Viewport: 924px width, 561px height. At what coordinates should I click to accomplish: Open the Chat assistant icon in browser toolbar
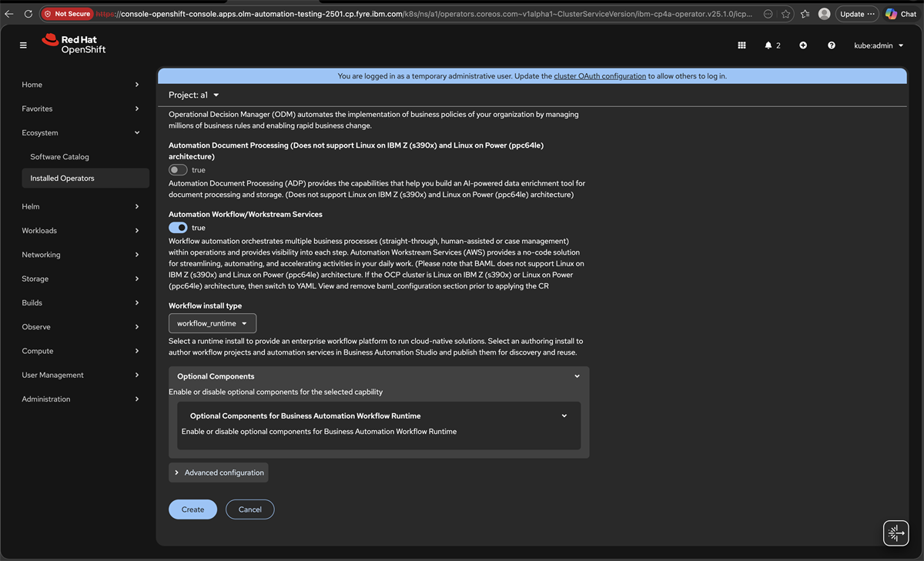tap(901, 14)
